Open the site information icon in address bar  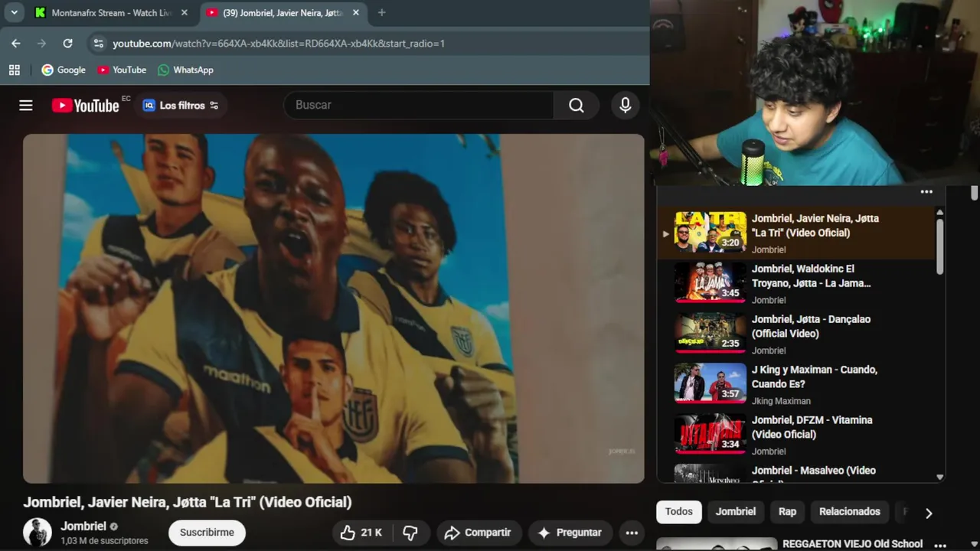click(x=98, y=44)
